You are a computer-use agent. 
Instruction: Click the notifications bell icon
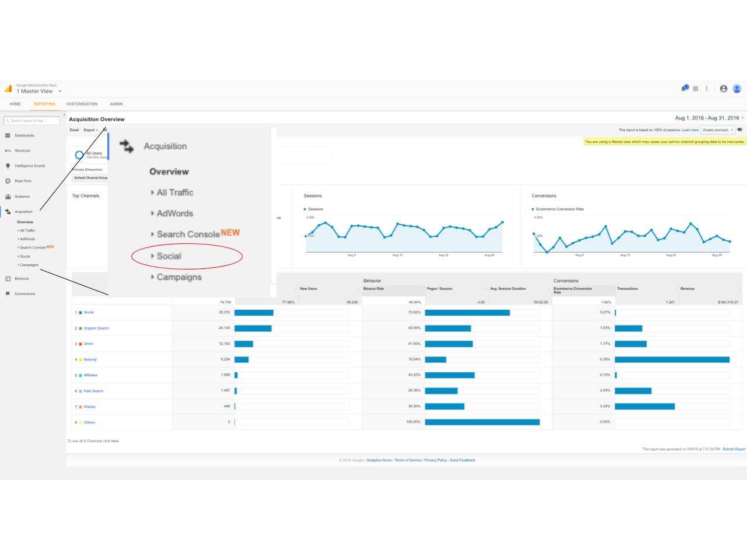(x=684, y=89)
